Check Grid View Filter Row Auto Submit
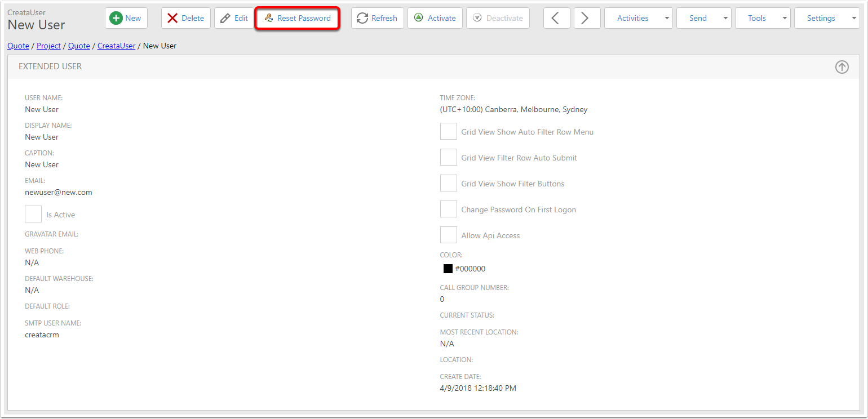Image resolution: width=868 pixels, height=419 pixels. point(448,157)
